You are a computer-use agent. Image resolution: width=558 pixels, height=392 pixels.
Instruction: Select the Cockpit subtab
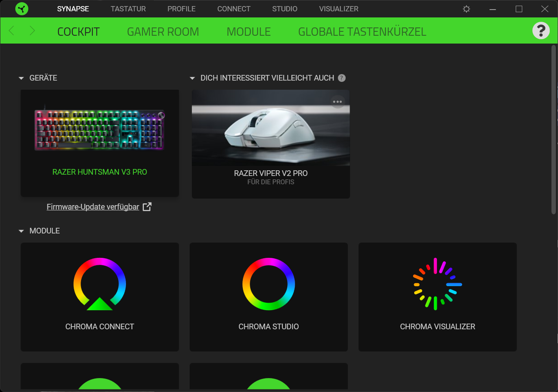[78, 31]
